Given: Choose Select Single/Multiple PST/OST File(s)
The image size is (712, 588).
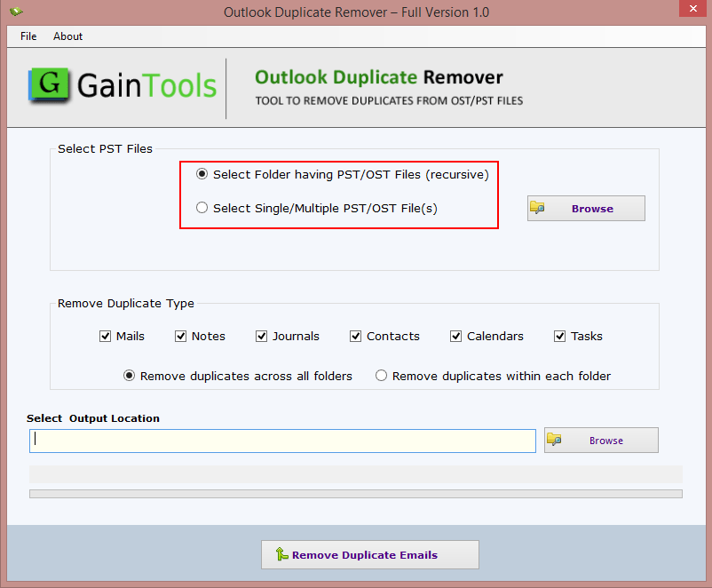Looking at the screenshot, I should pyautogui.click(x=202, y=209).
